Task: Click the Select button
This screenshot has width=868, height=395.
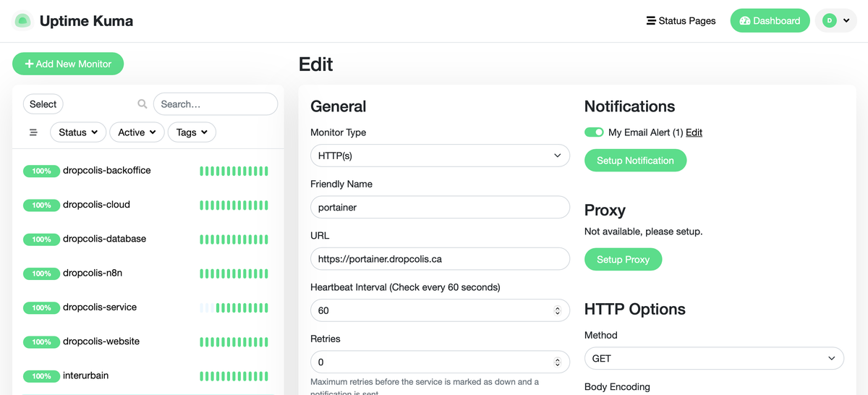Action: (x=43, y=104)
